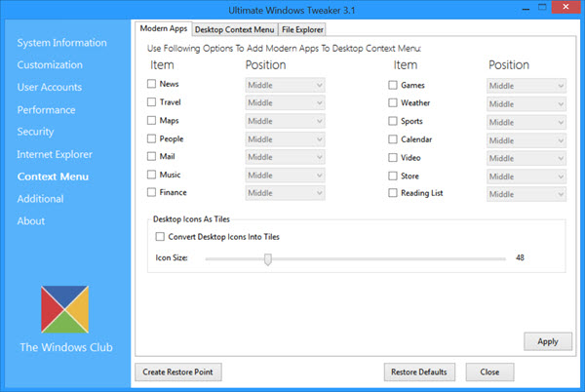Screen dimensions: 585x392
Task: Tick the Games checkbox
Action: [x=393, y=85]
